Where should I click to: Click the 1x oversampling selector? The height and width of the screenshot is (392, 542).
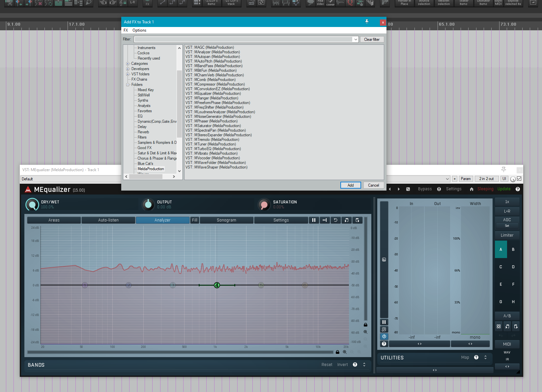coord(507,202)
